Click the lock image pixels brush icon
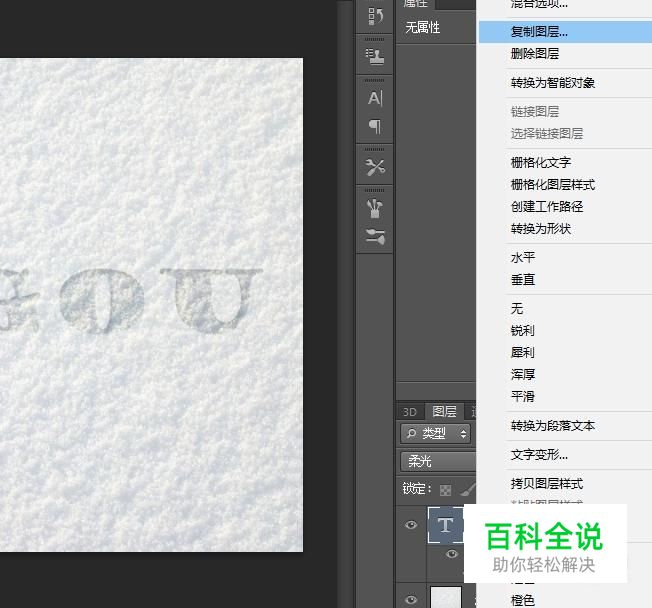The width and height of the screenshot is (652, 608). click(x=467, y=490)
